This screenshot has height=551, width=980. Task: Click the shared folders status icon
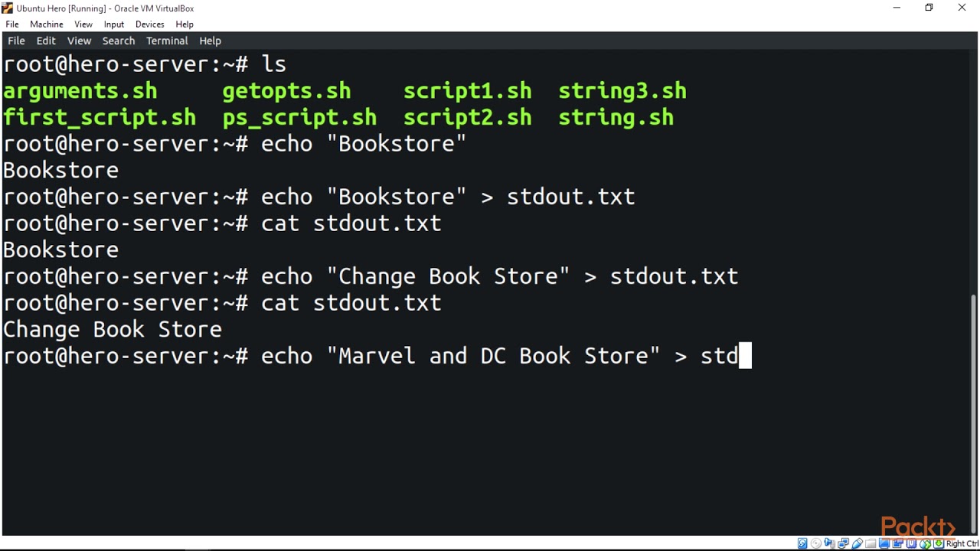(x=870, y=543)
